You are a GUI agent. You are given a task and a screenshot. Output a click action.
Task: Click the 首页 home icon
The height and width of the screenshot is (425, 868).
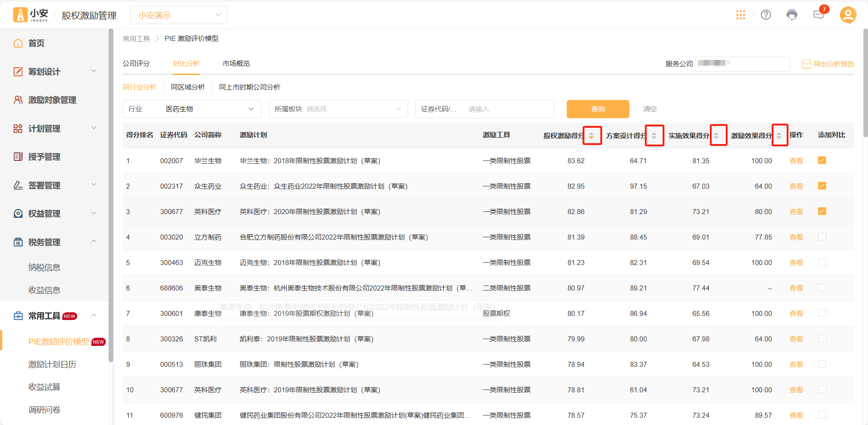coord(18,43)
